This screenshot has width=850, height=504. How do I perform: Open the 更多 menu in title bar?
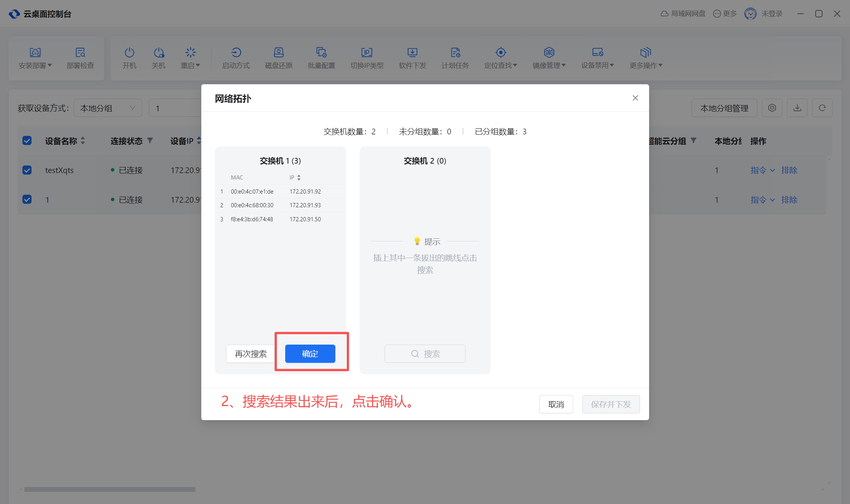tap(725, 14)
